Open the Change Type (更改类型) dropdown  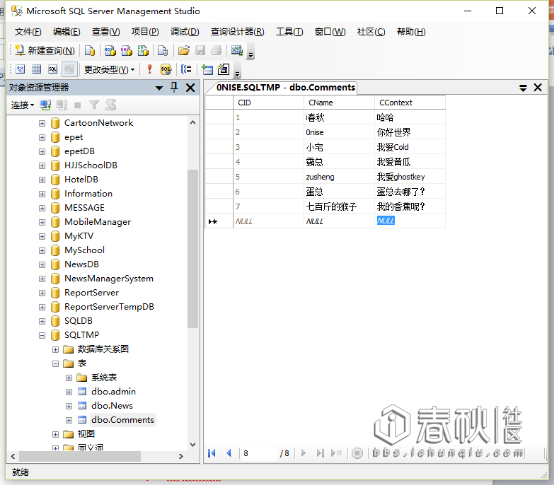(109, 70)
